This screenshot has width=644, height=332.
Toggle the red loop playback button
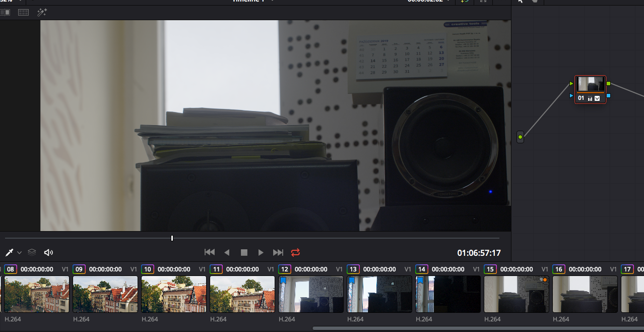click(295, 252)
